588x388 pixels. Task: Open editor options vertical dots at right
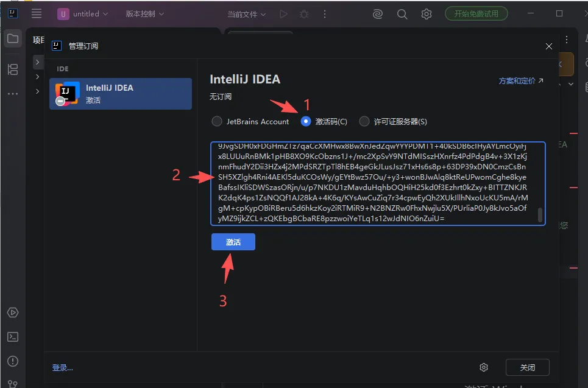pos(567,40)
